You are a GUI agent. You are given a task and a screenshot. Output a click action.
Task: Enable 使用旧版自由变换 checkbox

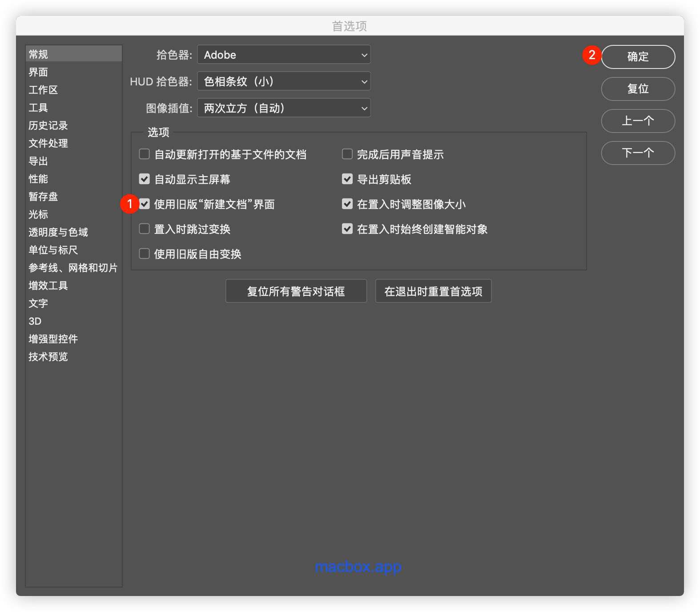pos(144,254)
